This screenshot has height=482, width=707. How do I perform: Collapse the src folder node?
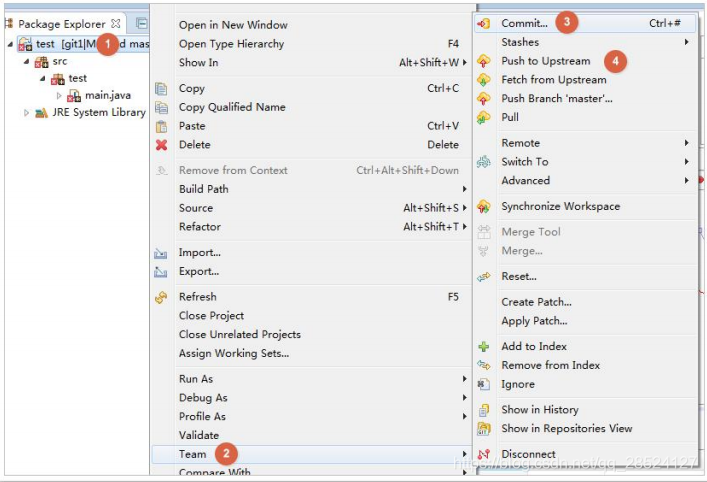(x=27, y=61)
